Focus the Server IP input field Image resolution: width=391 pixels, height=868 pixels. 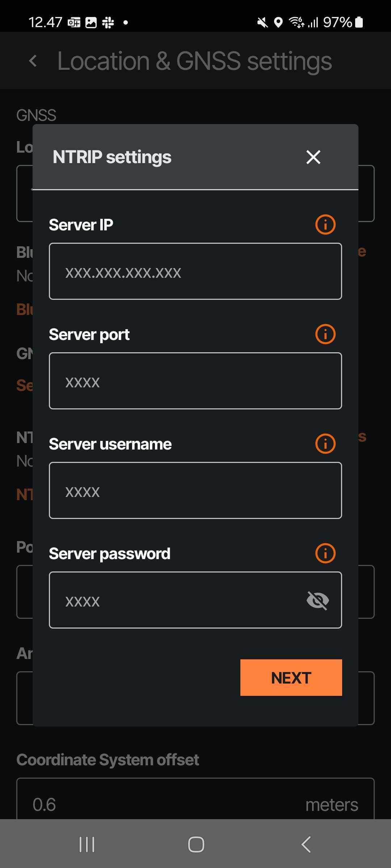click(x=195, y=271)
